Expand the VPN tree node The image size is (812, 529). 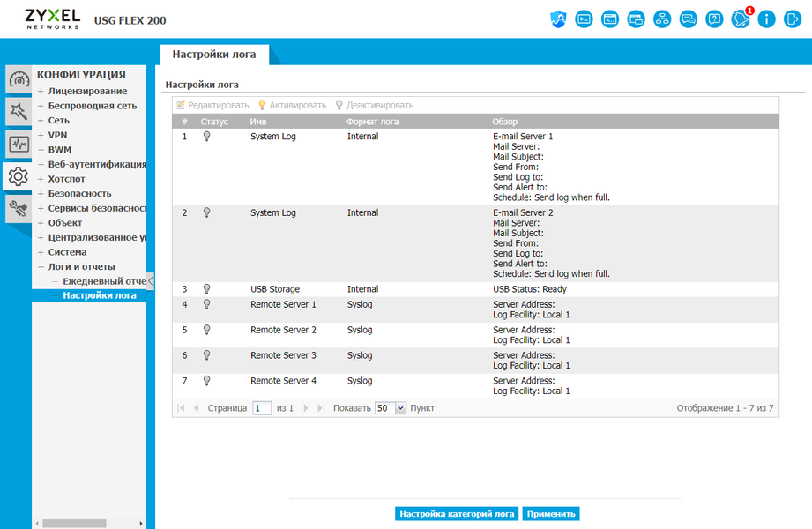click(x=41, y=135)
